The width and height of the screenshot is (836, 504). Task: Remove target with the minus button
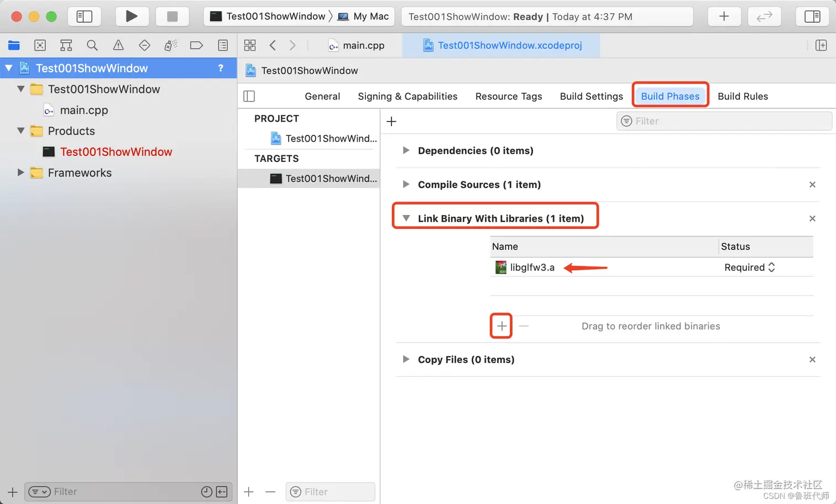click(270, 491)
